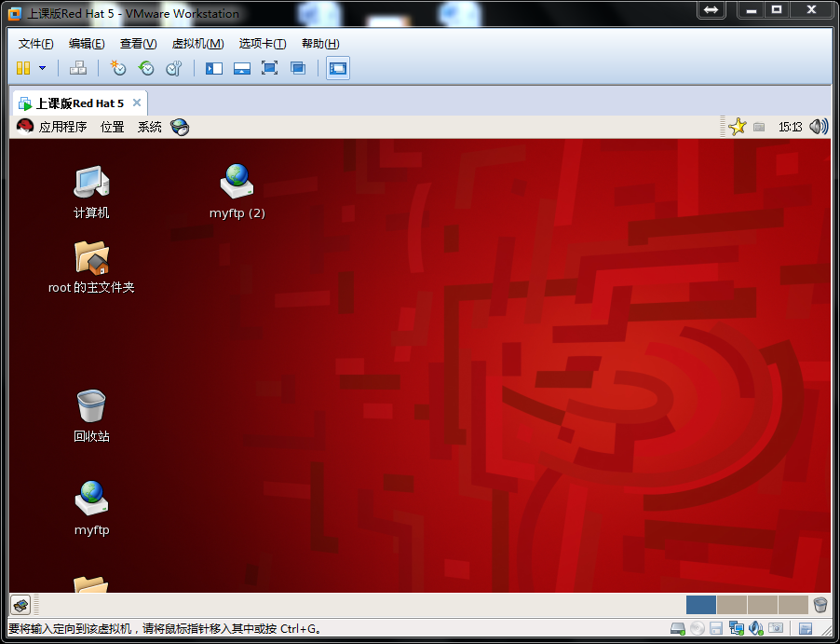Open the 位置 menu in the GNOME panel
Viewport: 840px width, 644px height.
[113, 127]
